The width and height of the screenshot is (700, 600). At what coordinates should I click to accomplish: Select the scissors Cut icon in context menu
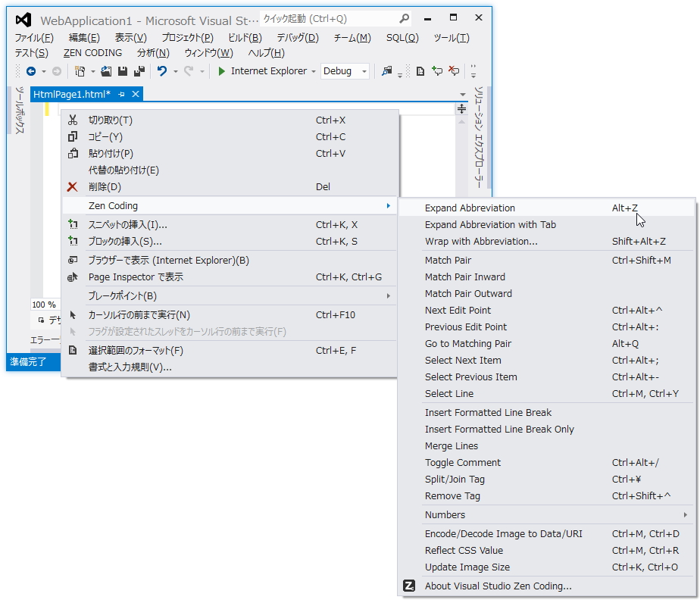(x=73, y=120)
